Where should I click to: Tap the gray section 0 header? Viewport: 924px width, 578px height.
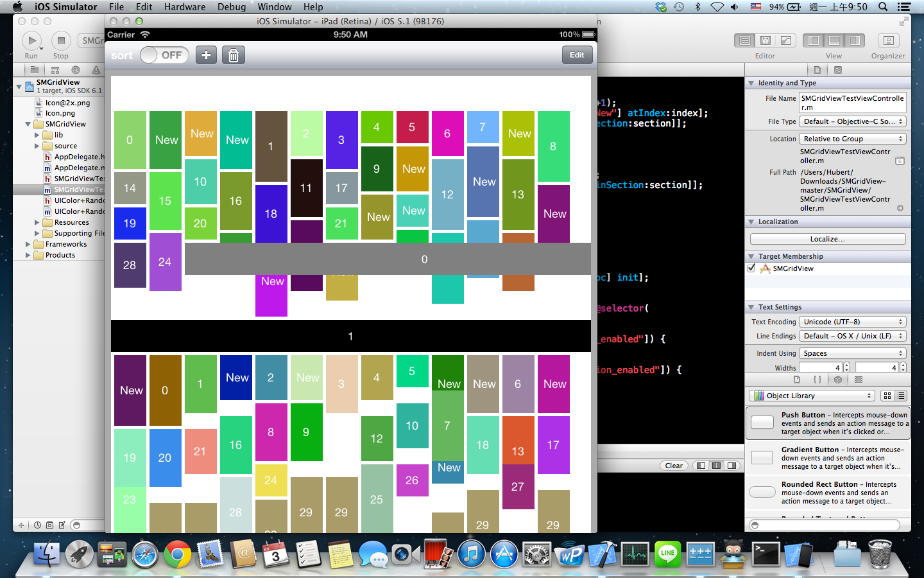point(388,259)
